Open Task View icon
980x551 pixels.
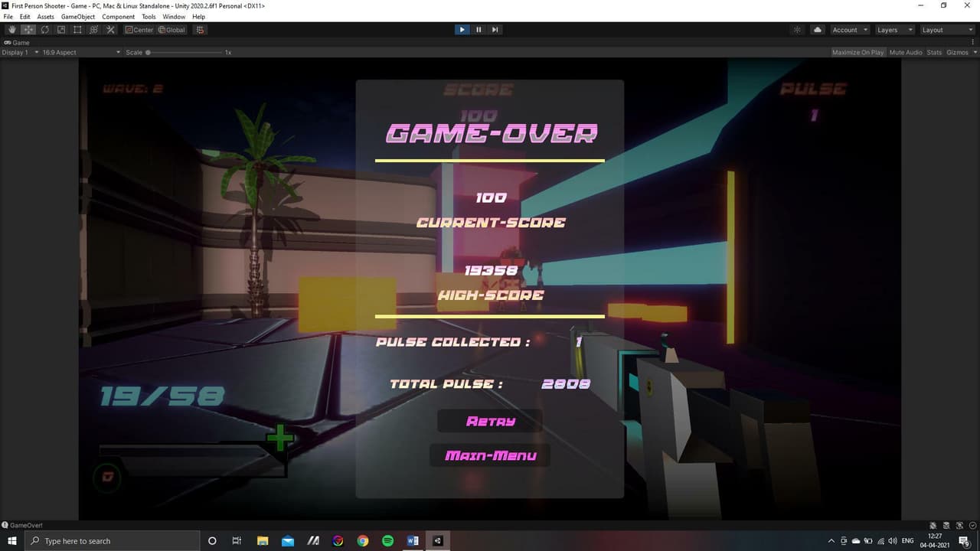point(237,541)
